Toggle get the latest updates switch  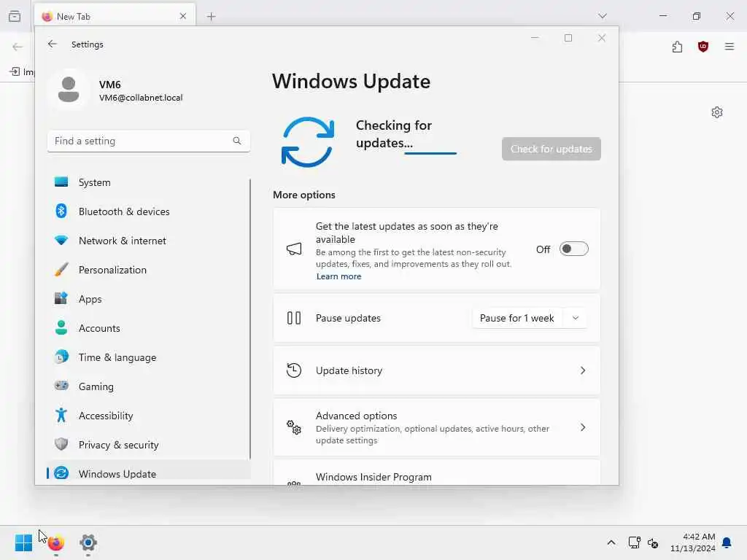(x=573, y=249)
